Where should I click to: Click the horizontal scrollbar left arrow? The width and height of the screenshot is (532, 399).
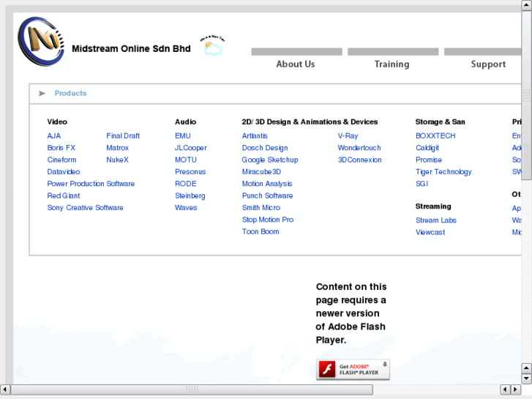point(6,389)
